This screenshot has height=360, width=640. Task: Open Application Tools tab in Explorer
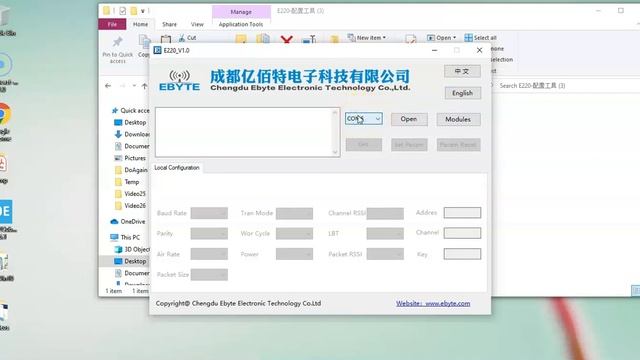tap(241, 24)
